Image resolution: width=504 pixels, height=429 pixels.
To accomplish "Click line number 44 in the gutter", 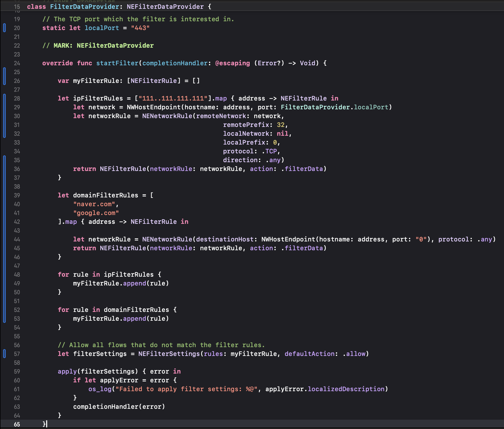I will (17, 239).
